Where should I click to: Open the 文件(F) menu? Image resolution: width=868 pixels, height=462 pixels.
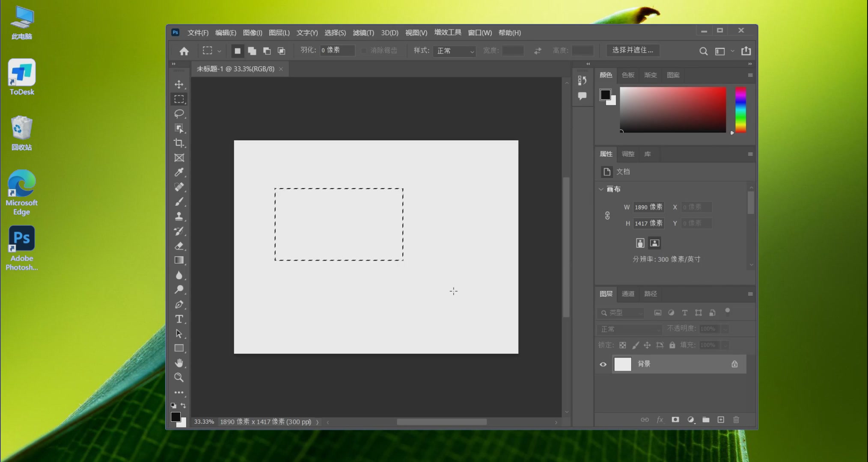[x=198, y=33]
